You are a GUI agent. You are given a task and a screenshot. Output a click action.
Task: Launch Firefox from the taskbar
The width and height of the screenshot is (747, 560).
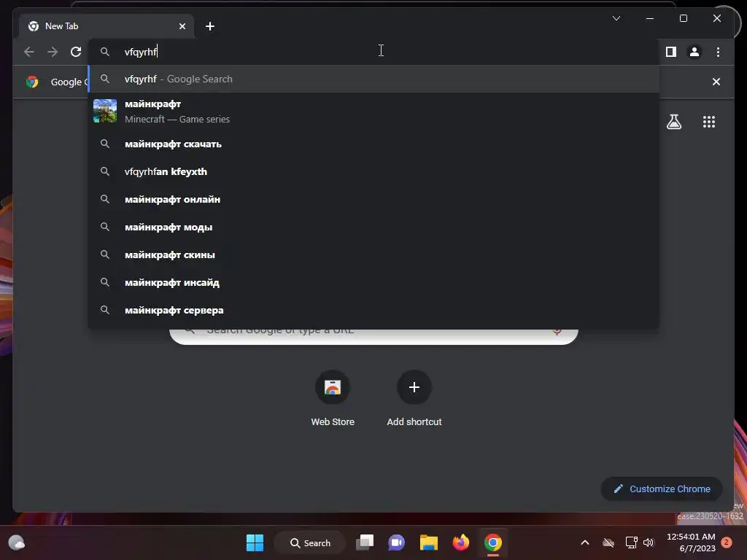pos(461,542)
